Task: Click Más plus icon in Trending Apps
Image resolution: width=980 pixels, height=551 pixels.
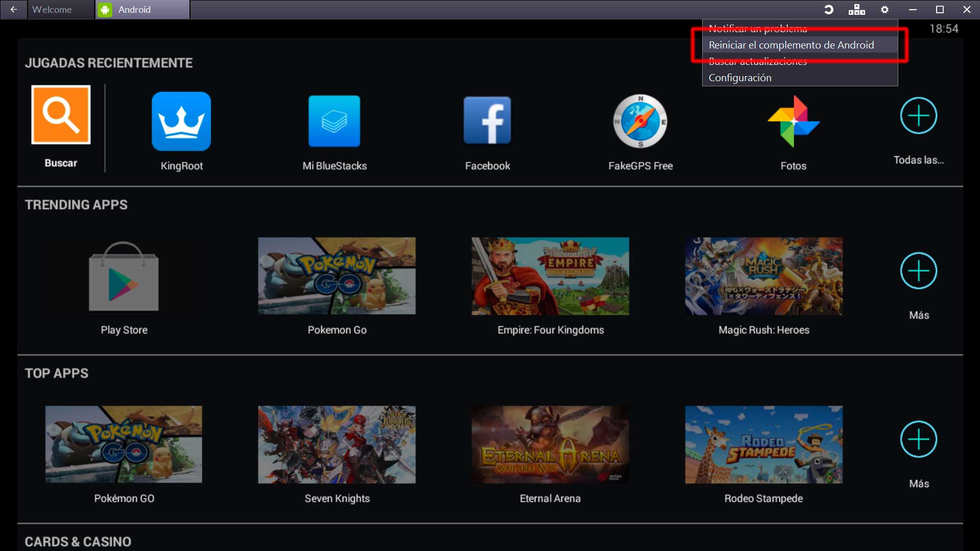Action: click(918, 271)
